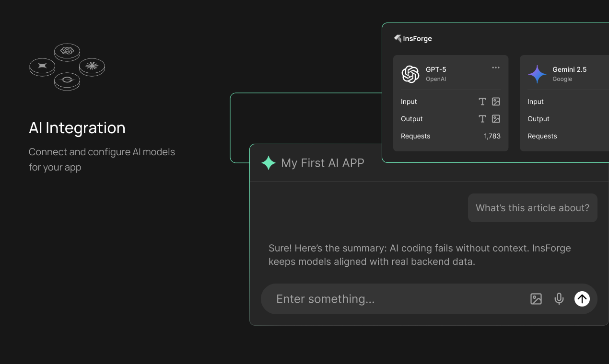Image resolution: width=609 pixels, height=364 pixels.
Task: Click the Input label on the Gemini 2.5 card
Action: (536, 102)
